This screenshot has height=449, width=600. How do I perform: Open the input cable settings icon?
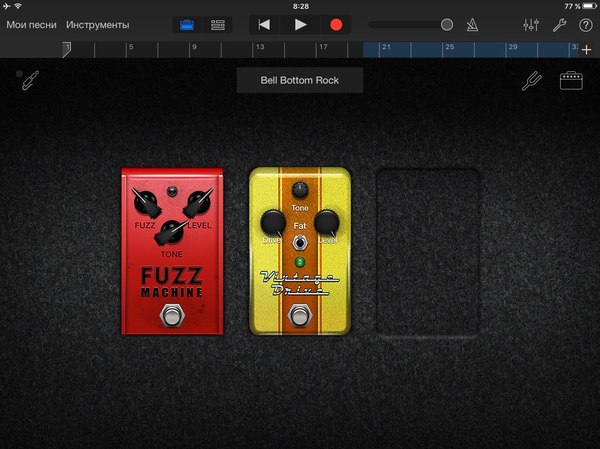pyautogui.click(x=28, y=80)
